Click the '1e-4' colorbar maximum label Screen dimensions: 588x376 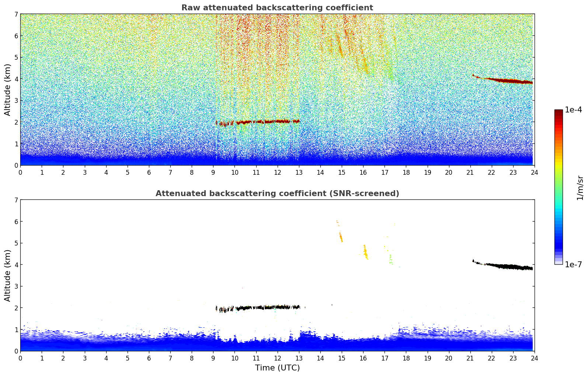click(573, 110)
